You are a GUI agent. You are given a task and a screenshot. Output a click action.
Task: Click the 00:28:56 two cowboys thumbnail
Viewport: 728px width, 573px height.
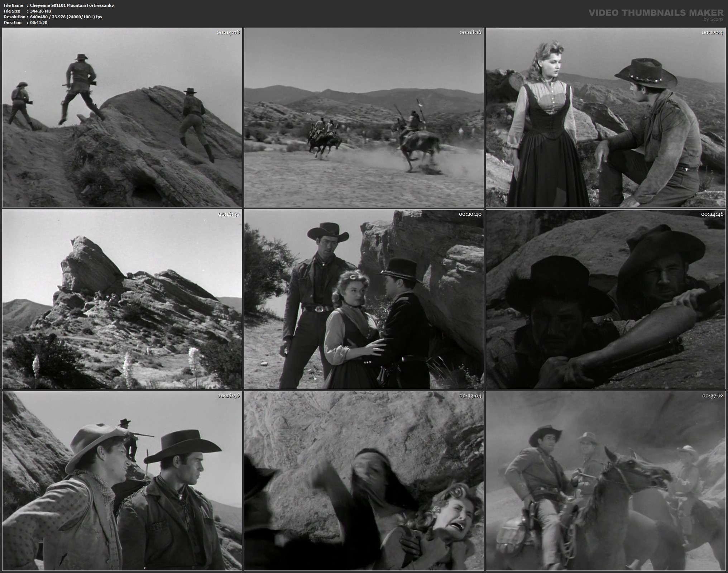point(122,481)
